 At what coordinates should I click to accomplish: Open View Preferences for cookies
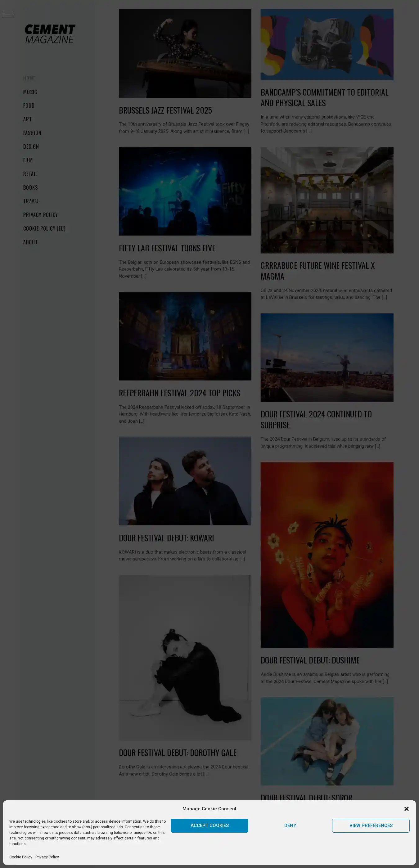370,825
